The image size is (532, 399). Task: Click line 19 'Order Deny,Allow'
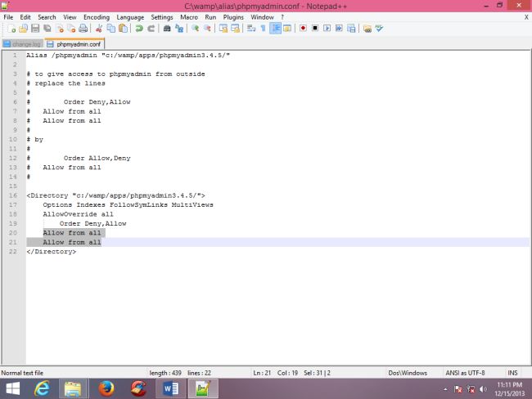(92, 223)
